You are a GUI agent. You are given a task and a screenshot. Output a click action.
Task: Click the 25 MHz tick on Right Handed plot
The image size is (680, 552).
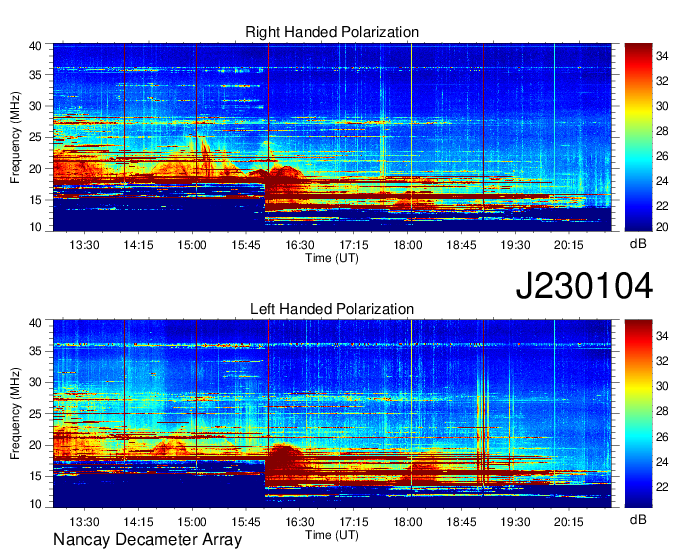(x=35, y=137)
